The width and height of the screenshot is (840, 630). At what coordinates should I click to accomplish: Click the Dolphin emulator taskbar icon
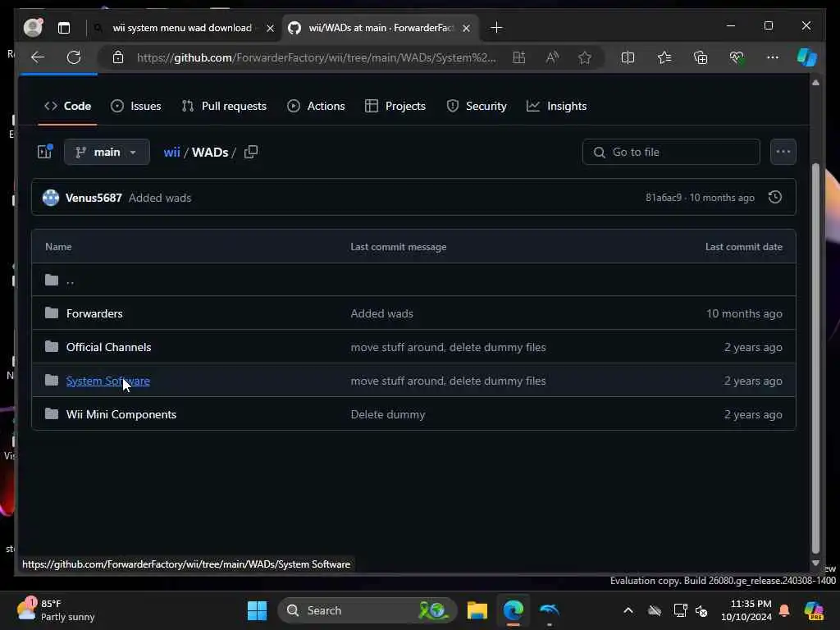coord(549,610)
